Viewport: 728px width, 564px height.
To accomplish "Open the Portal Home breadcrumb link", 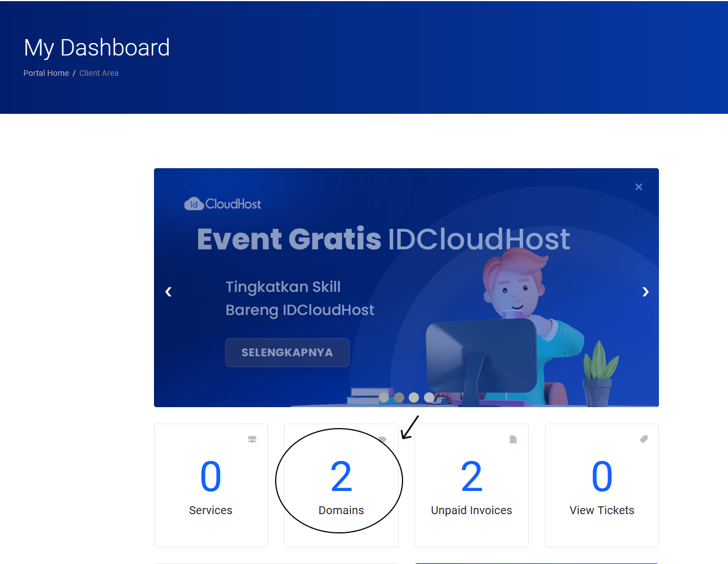I will point(46,73).
